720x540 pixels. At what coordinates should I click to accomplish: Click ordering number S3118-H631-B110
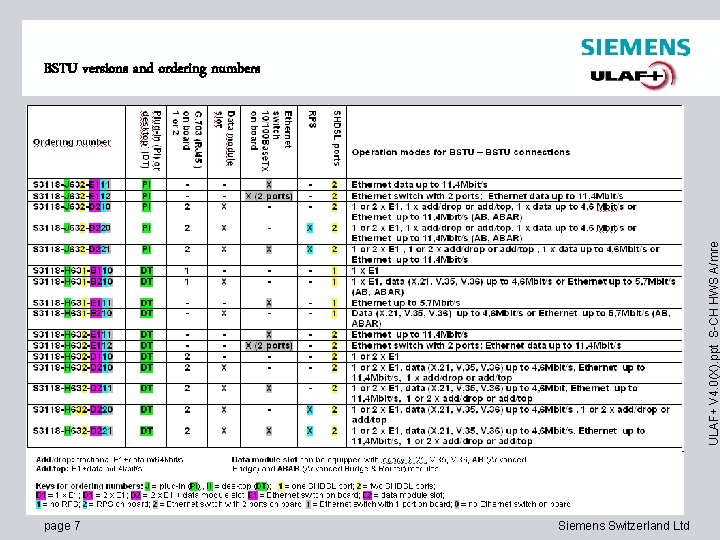73,270
